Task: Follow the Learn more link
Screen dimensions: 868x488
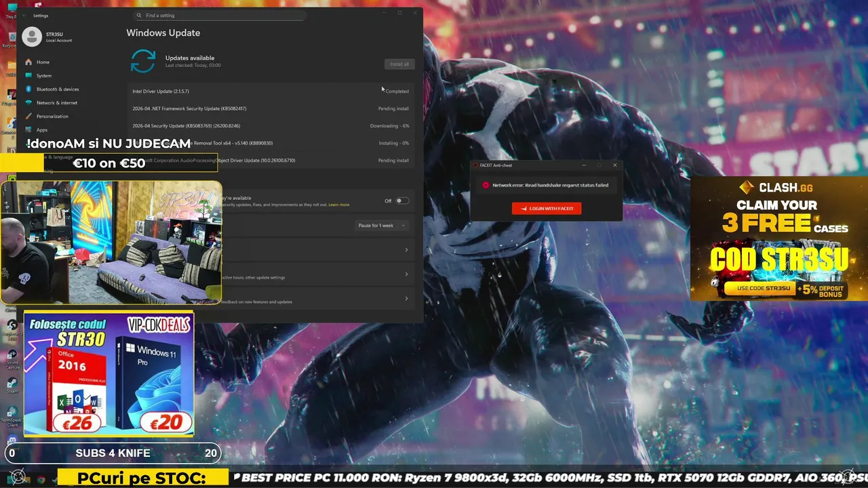Action: (339, 205)
